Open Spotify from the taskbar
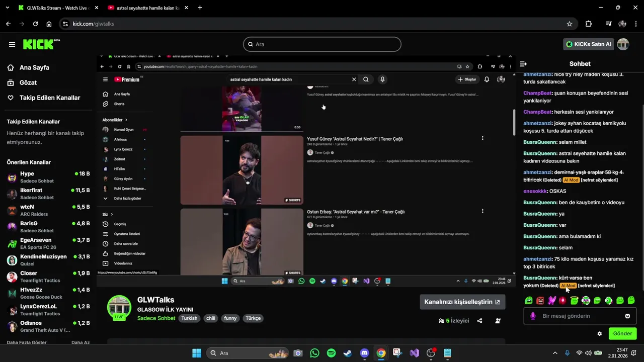The width and height of the screenshot is (644, 362). 331,353
